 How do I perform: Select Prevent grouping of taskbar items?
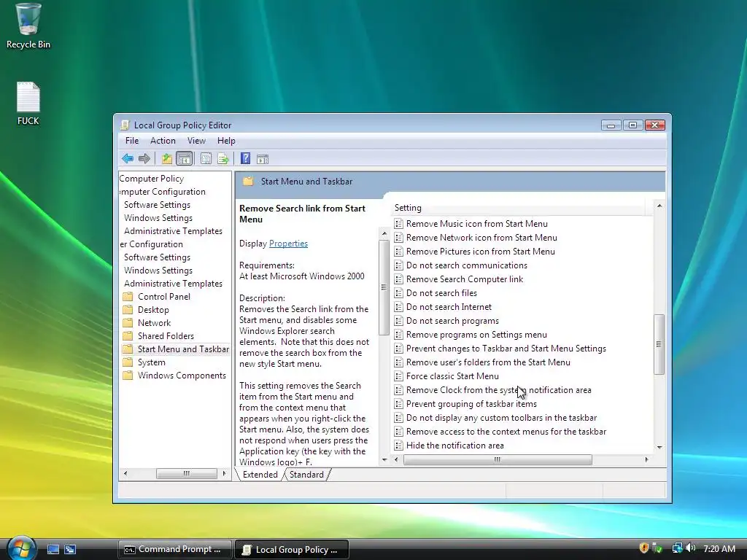(471, 404)
